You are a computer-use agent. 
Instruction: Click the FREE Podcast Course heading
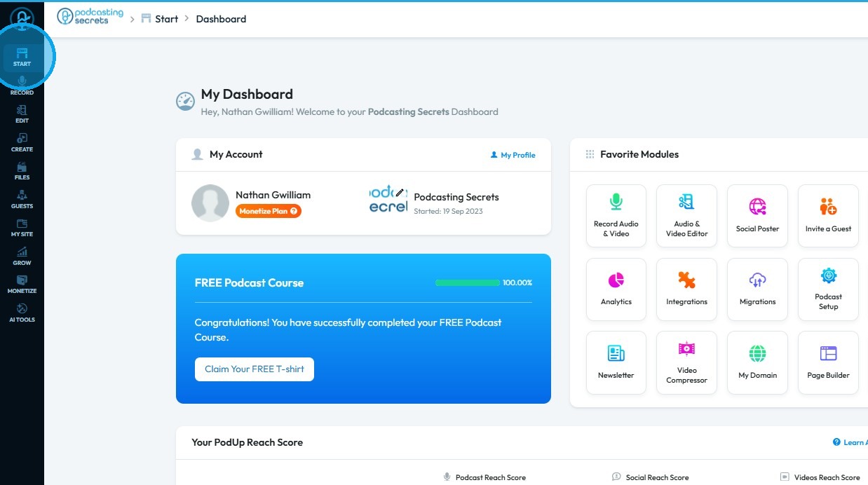pyautogui.click(x=249, y=283)
